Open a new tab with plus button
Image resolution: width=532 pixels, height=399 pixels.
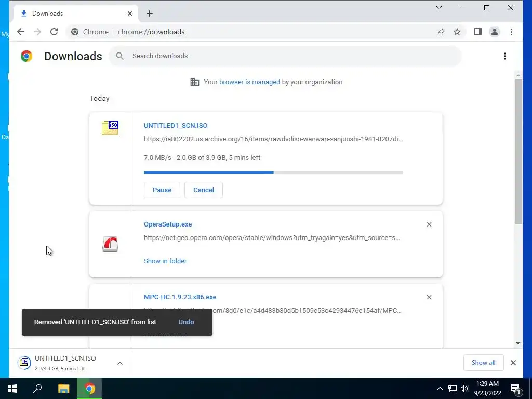tap(150, 14)
